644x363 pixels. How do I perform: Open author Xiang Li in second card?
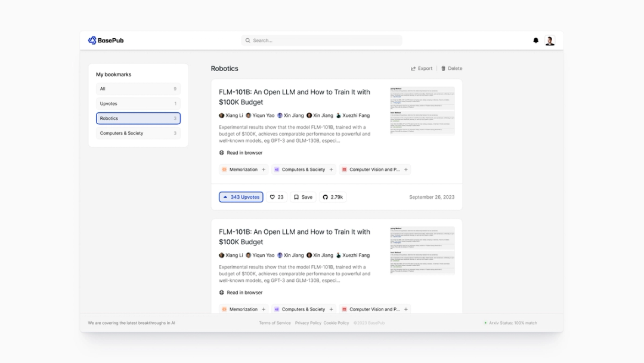point(231,256)
